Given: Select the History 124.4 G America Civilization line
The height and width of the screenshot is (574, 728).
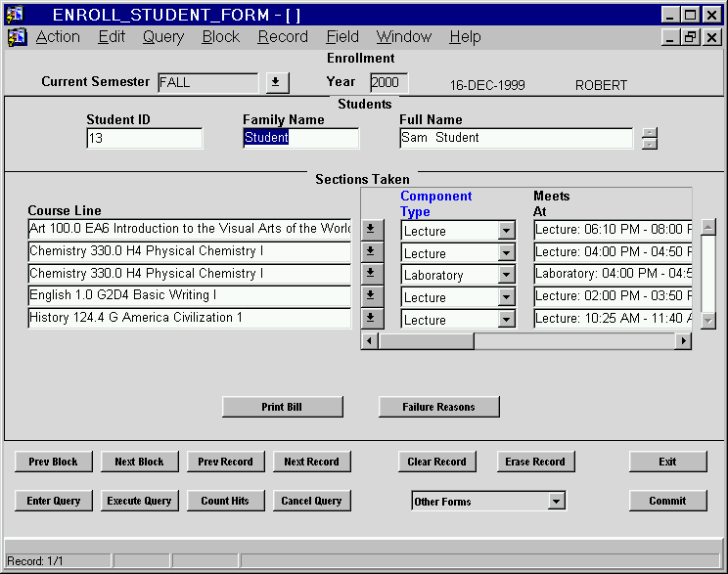Looking at the screenshot, I should [190, 318].
